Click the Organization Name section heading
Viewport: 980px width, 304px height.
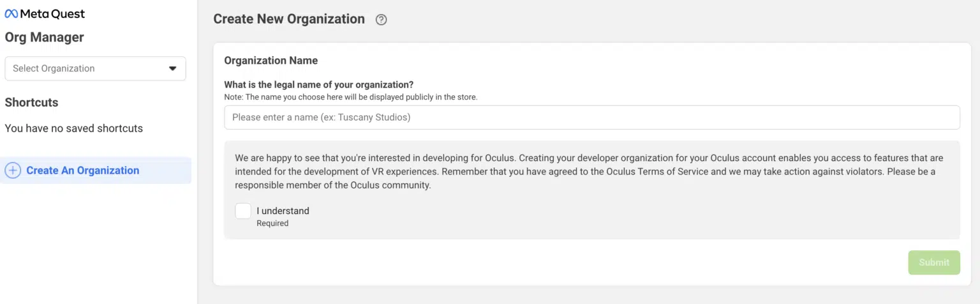(271, 61)
